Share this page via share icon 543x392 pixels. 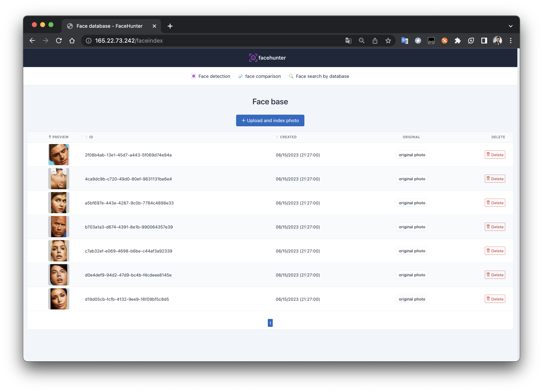[375, 41]
